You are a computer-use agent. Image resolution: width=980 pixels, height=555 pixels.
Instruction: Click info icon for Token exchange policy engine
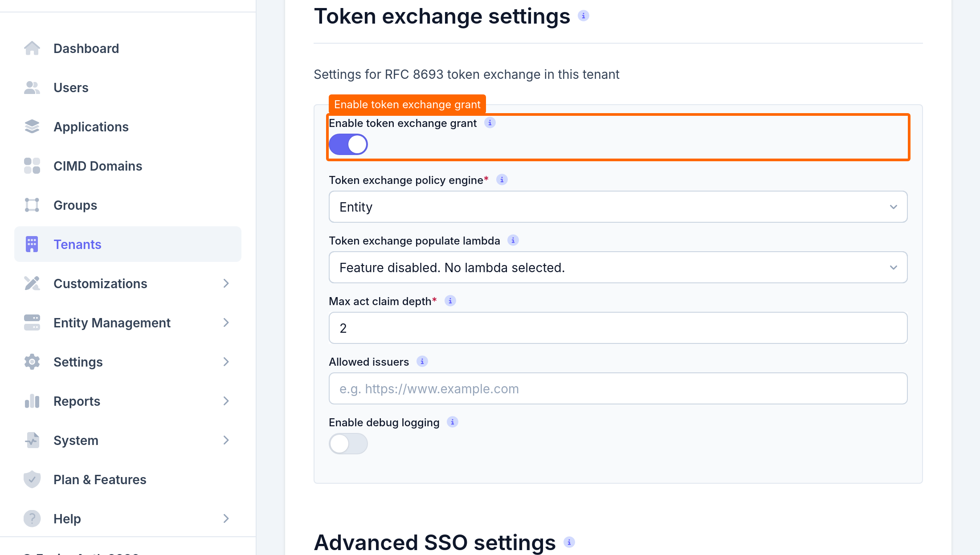[502, 180]
